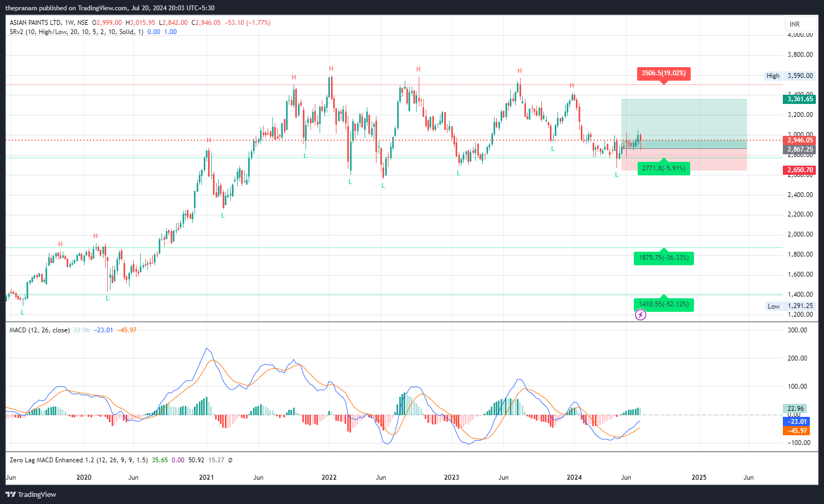Click the 2,000.00 price axis label
824x504 pixels.
pyautogui.click(x=800, y=234)
